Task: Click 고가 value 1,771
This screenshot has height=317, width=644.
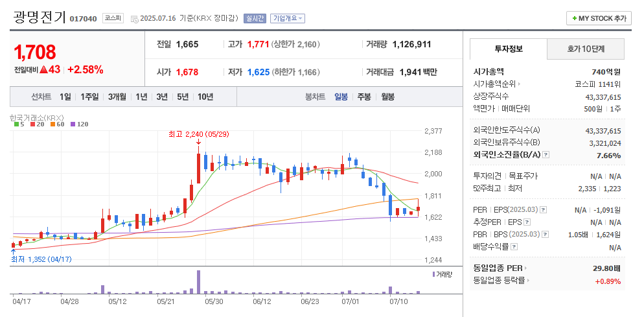Action: [258, 44]
